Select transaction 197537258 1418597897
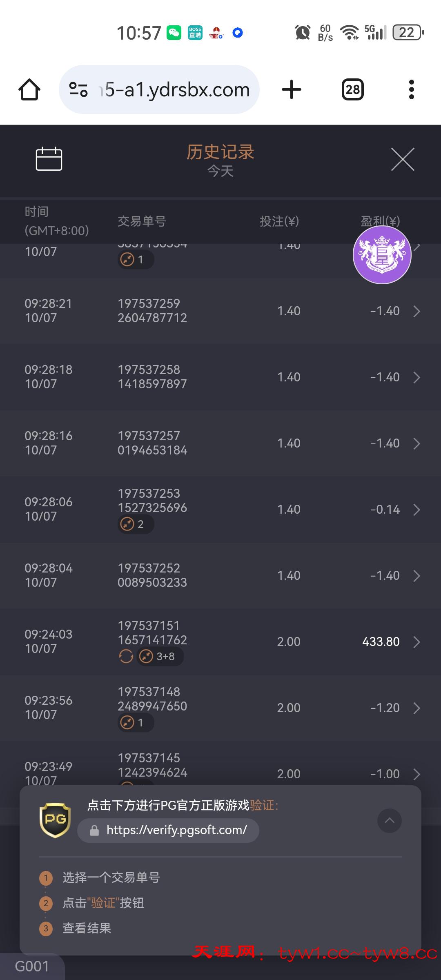The height and width of the screenshot is (980, 441). pos(152,377)
